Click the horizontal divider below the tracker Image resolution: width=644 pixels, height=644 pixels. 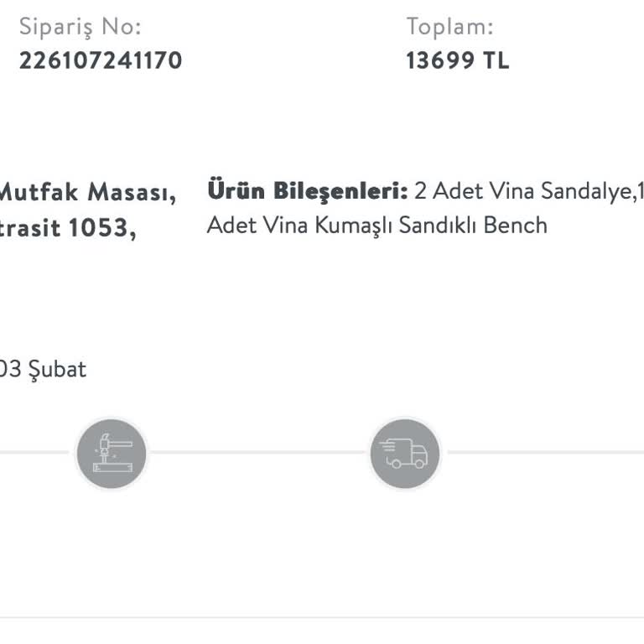pyautogui.click(x=322, y=618)
